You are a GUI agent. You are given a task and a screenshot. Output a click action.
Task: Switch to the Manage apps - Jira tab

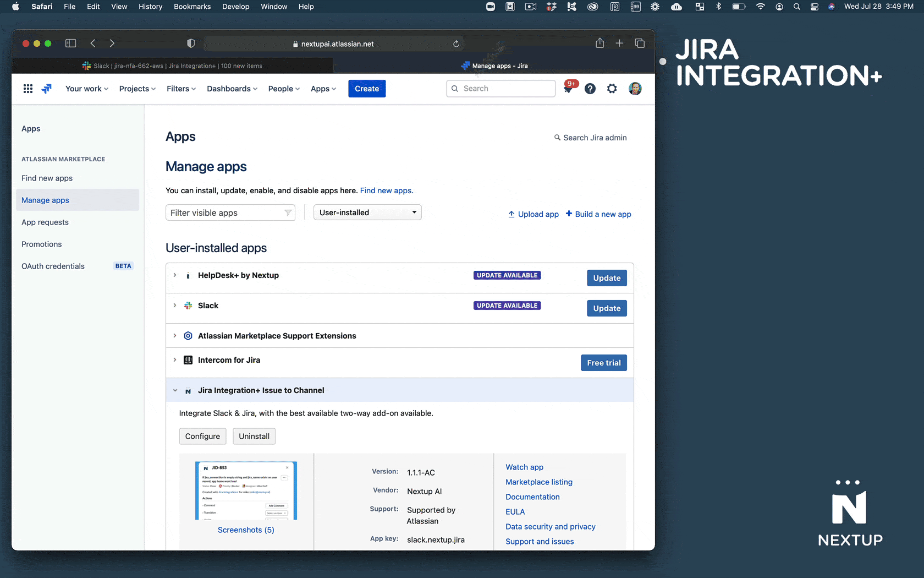coord(494,66)
